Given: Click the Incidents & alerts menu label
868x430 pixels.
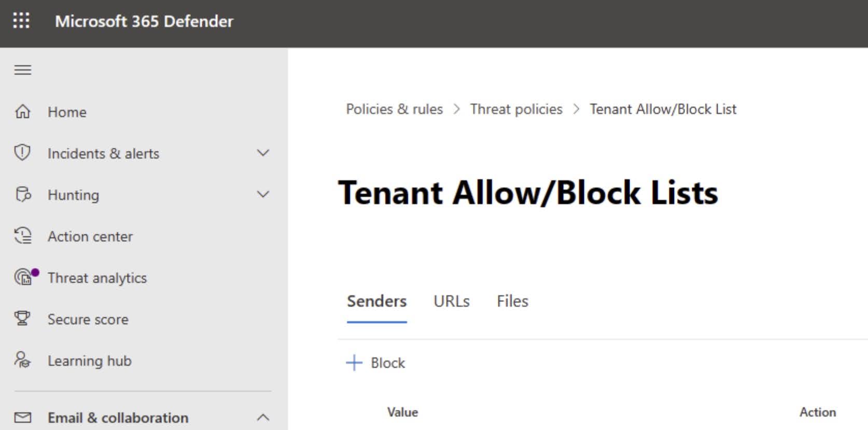Looking at the screenshot, I should point(103,153).
